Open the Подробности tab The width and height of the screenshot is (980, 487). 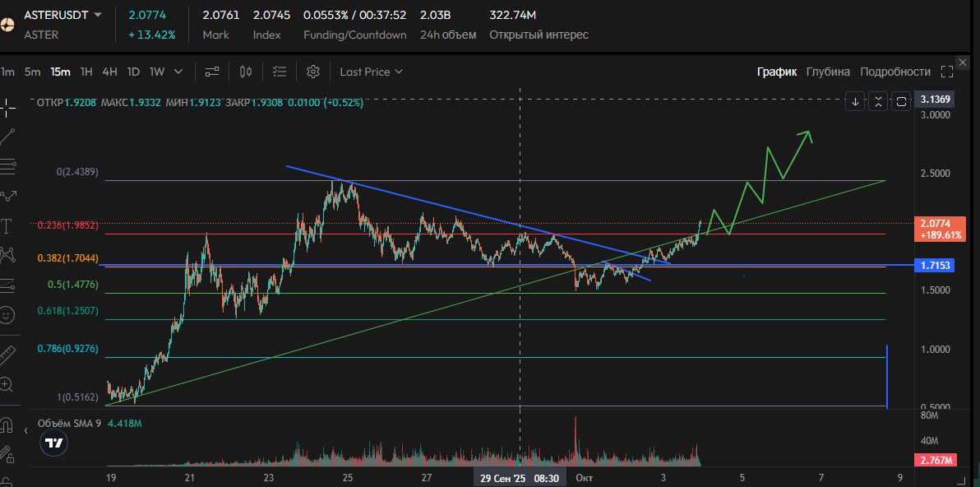894,72
